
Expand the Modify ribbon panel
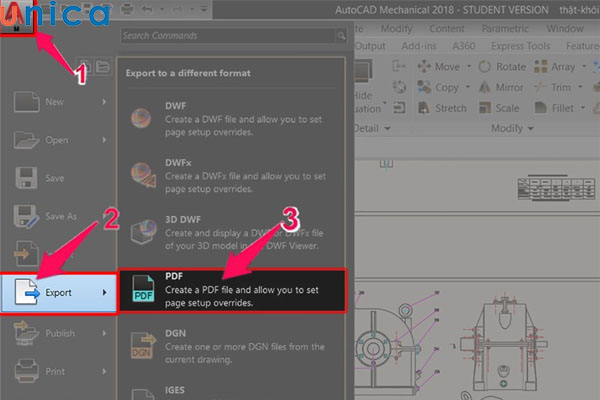coord(512,128)
